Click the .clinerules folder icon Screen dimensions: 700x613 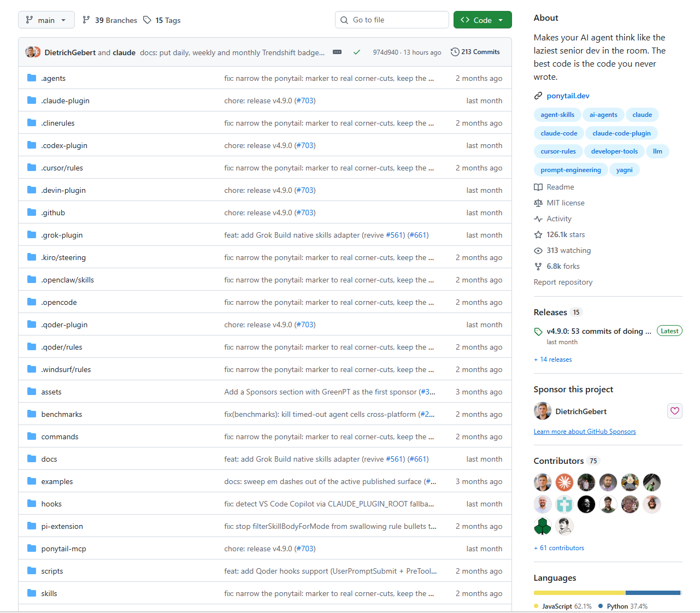click(x=32, y=123)
